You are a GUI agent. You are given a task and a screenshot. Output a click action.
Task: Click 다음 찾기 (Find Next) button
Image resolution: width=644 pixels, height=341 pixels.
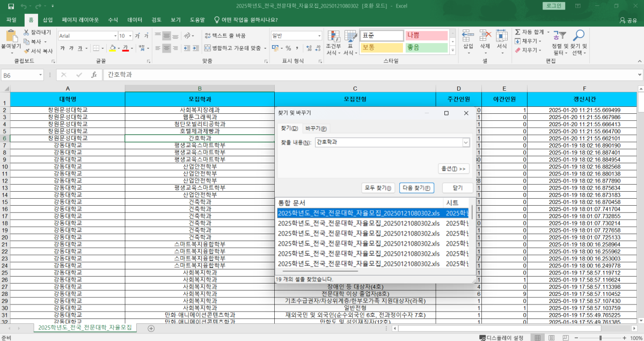(x=416, y=188)
